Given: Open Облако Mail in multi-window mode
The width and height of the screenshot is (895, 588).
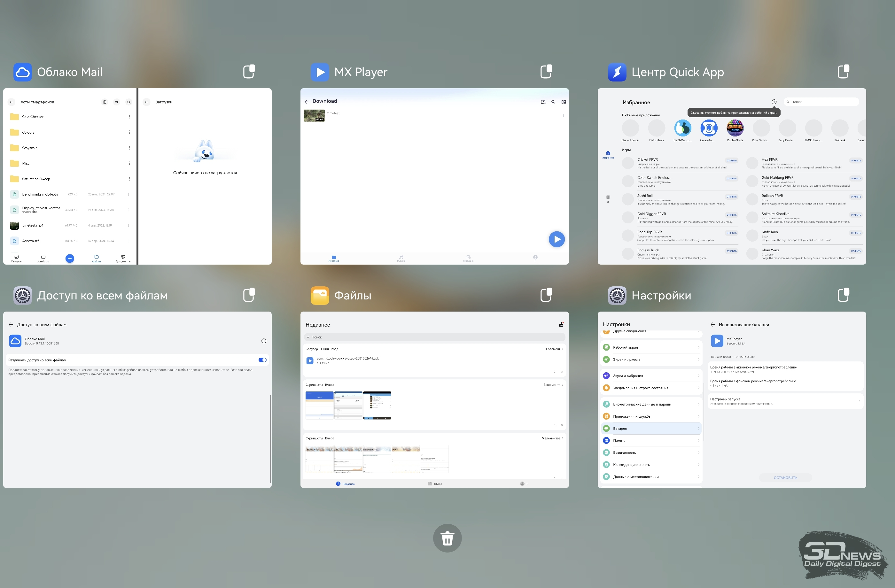Looking at the screenshot, I should (x=249, y=71).
